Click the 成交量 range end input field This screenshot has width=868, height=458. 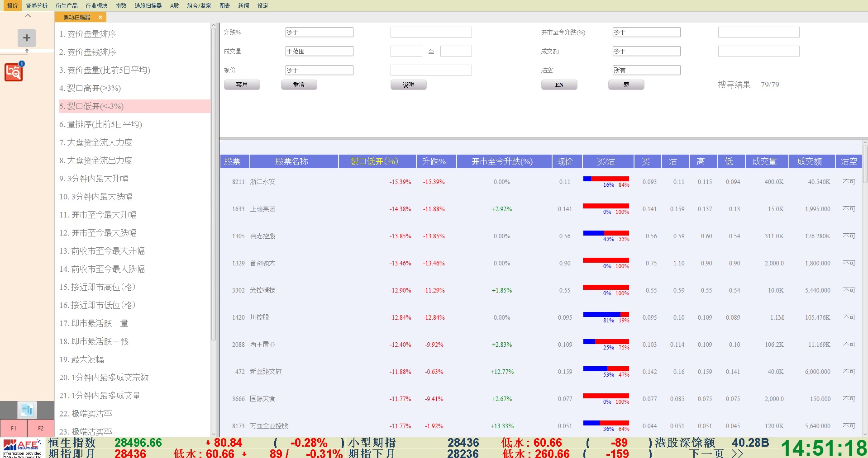coord(456,51)
